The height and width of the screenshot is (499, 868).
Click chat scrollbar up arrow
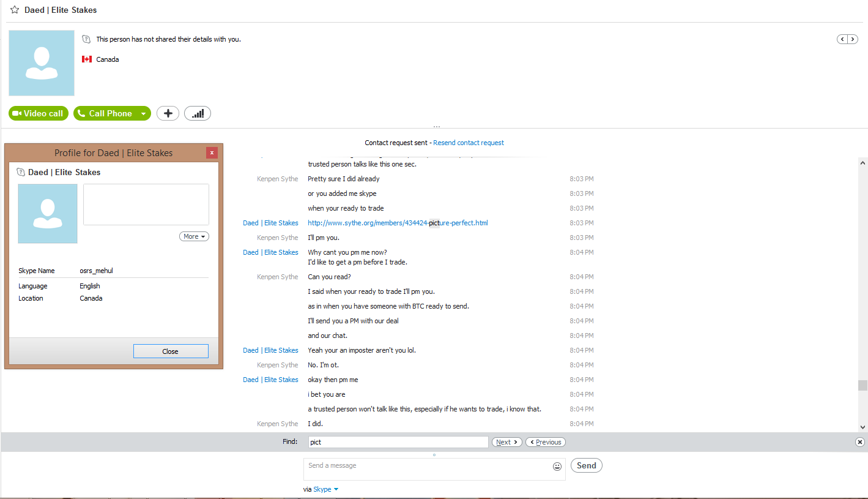(x=862, y=163)
